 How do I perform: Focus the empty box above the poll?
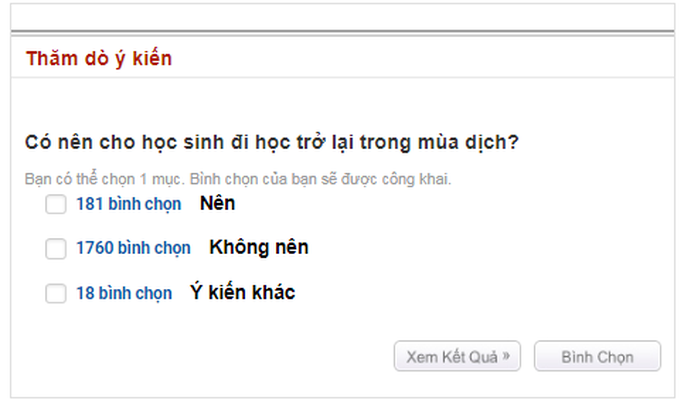pos(342,17)
